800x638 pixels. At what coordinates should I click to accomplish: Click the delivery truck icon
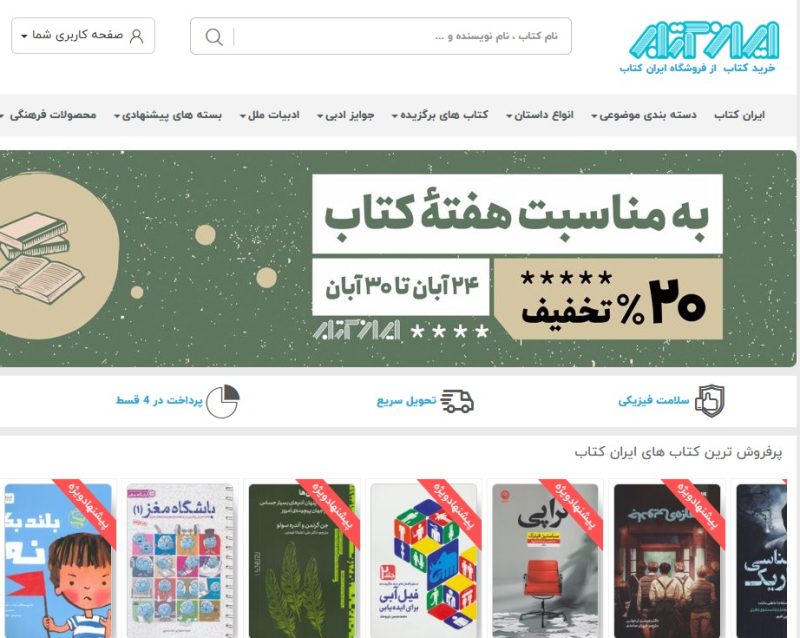coord(457,401)
